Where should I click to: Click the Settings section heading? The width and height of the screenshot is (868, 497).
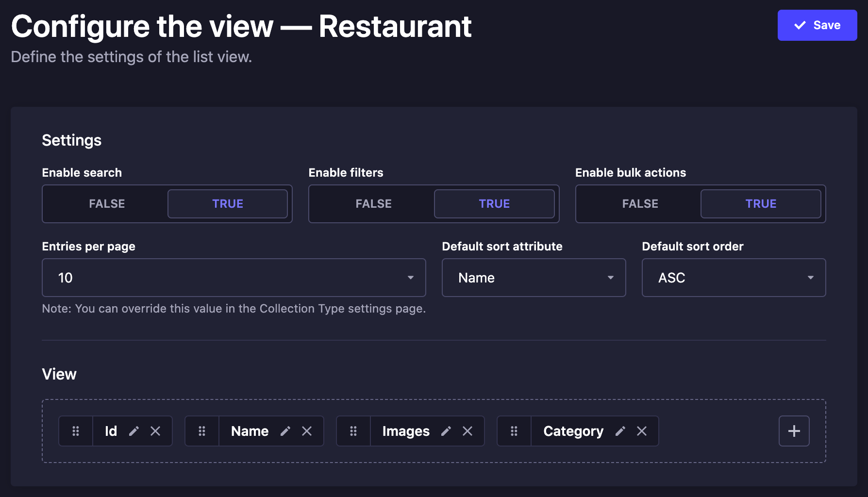click(72, 141)
